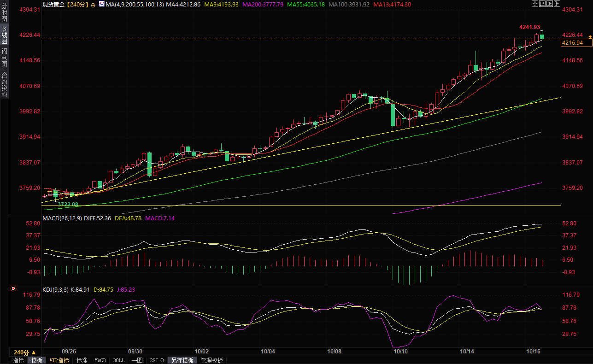Apply the RSI+B template
This screenshot has height=364, width=593.
tap(157, 360)
